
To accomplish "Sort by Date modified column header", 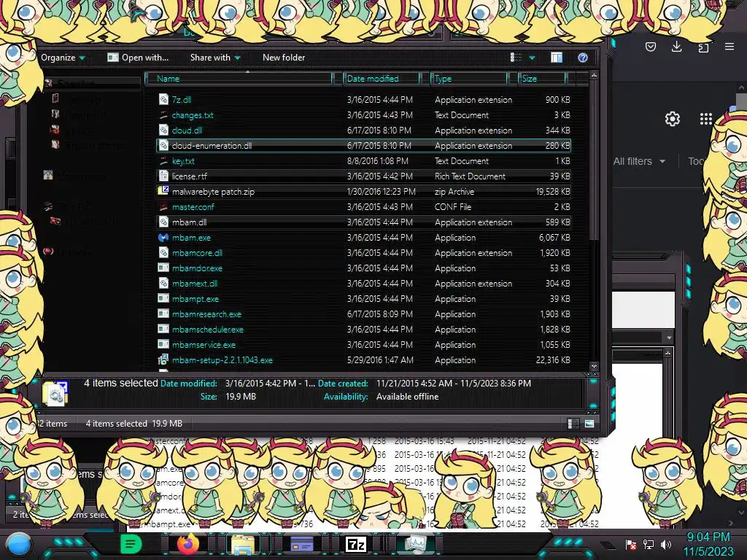I will click(382, 79).
